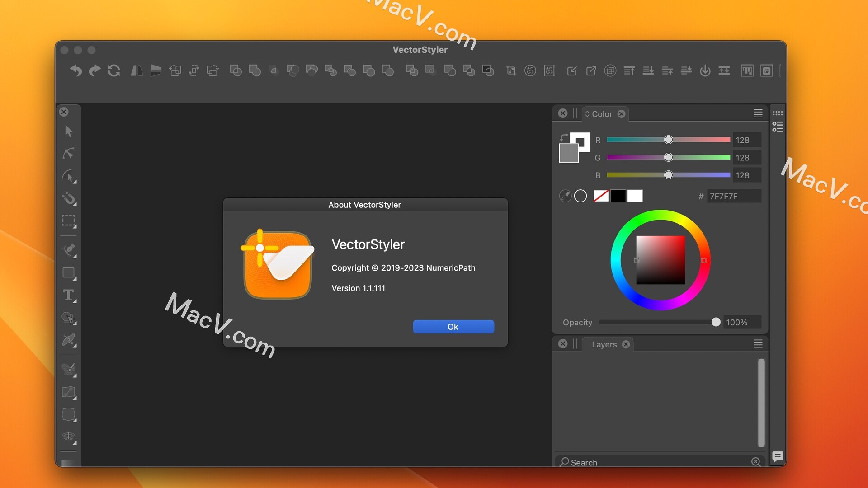Click the hue color wheel ring
The width and height of the screenshot is (868, 488).
660,215
